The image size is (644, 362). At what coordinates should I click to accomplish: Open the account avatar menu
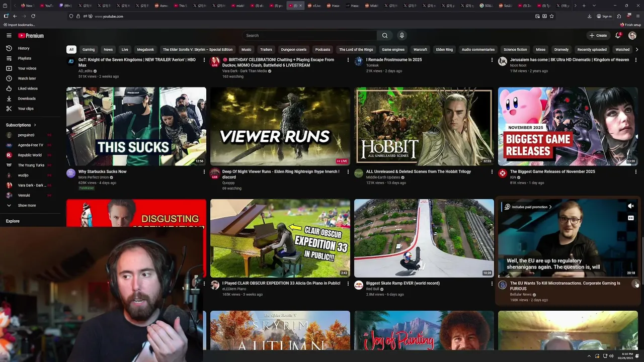(632, 36)
